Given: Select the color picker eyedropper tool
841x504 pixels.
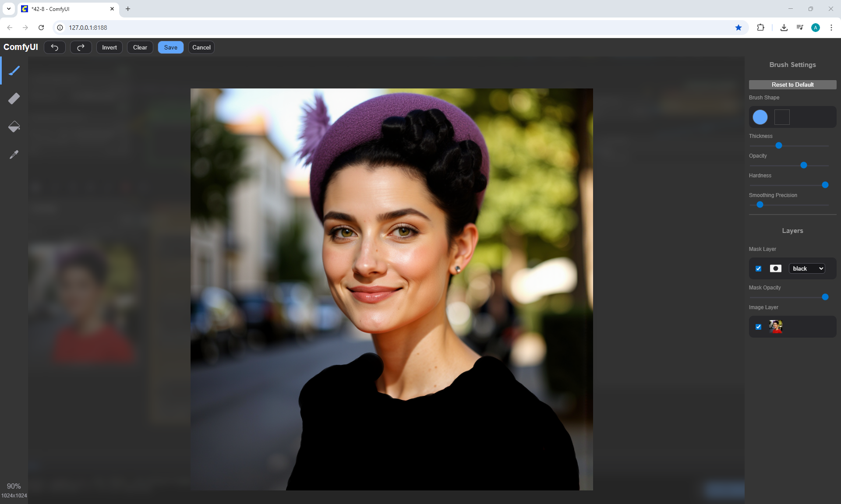Looking at the screenshot, I should 14,155.
